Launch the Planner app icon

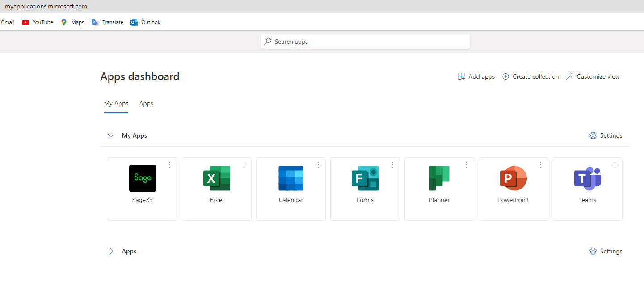click(x=439, y=178)
